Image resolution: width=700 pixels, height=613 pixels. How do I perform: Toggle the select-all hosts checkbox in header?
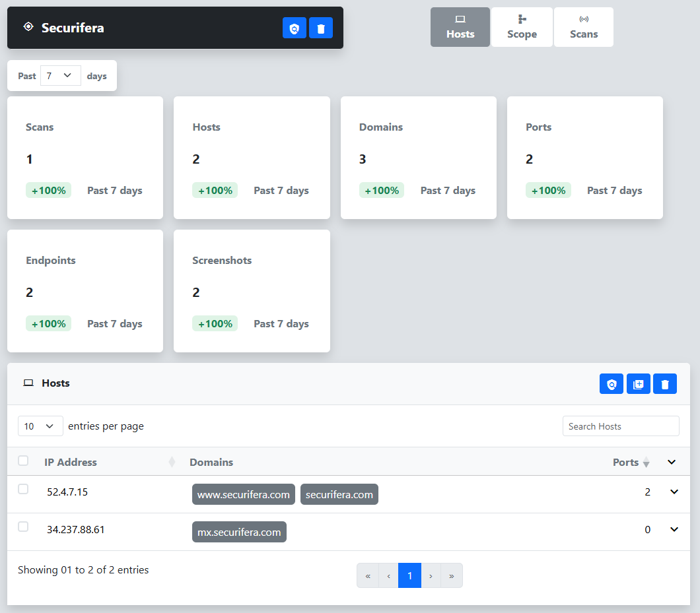pos(23,461)
